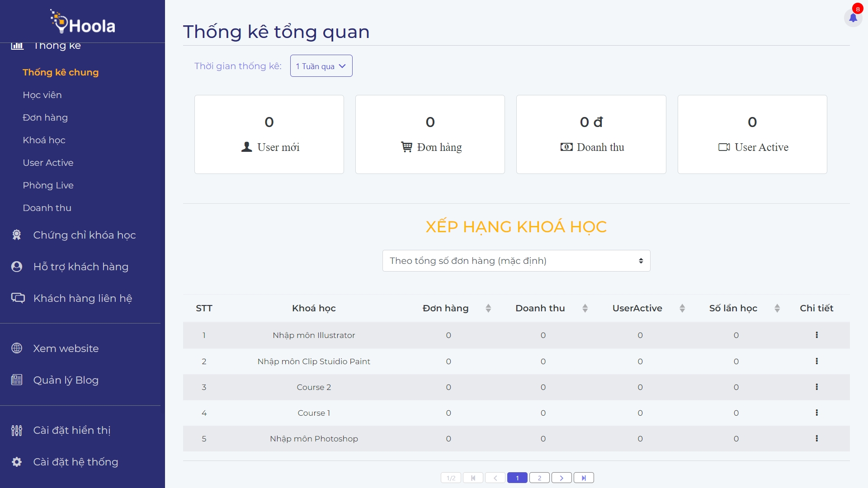Open three-dot menu for Course 2 row
Image resolution: width=868 pixels, height=488 pixels.
[x=816, y=387]
